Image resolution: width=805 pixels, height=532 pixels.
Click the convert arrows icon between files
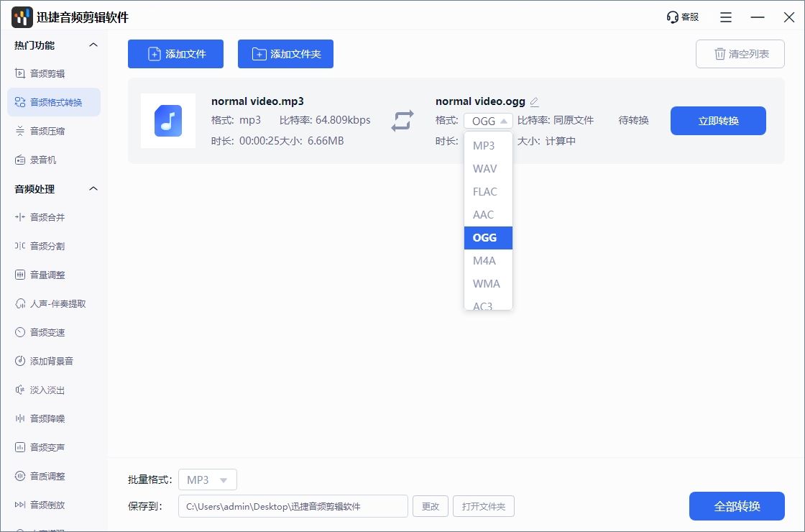coord(402,121)
